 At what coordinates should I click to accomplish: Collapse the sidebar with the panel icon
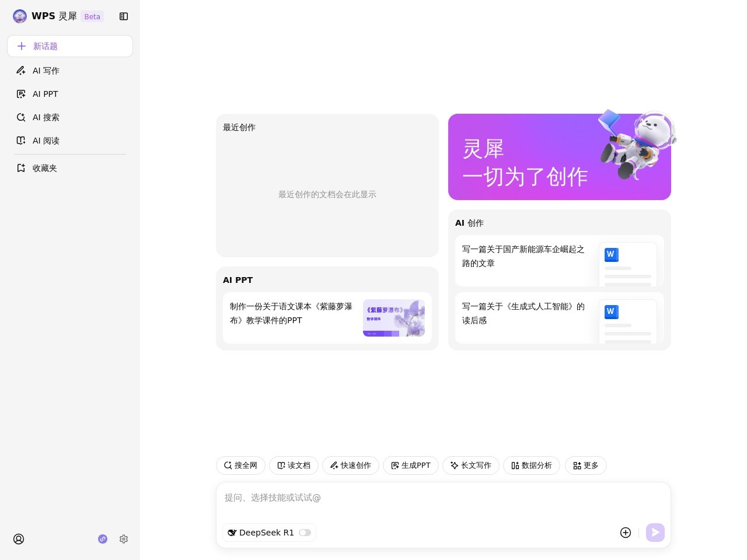[x=124, y=16]
